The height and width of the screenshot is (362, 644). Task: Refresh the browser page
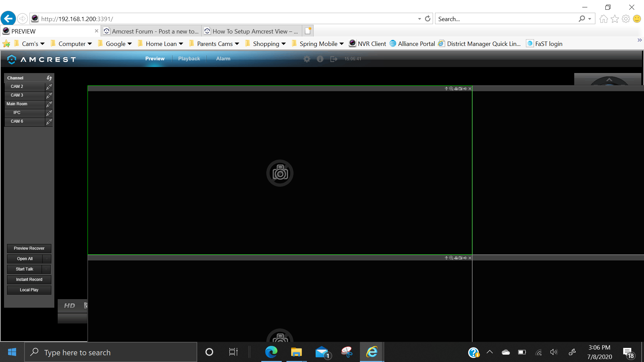click(x=428, y=19)
